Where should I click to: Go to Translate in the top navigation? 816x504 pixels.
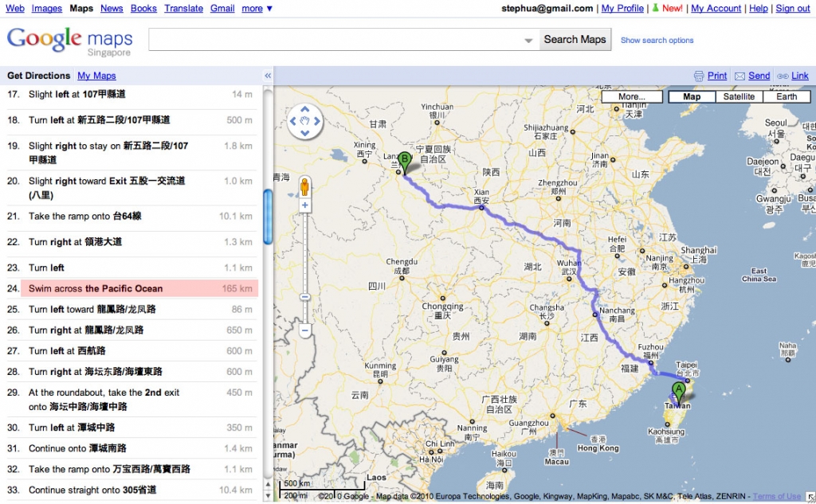(184, 8)
